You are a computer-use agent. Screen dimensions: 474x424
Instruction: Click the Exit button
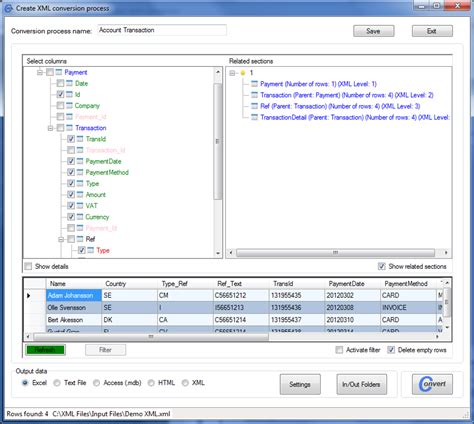pyautogui.click(x=432, y=31)
